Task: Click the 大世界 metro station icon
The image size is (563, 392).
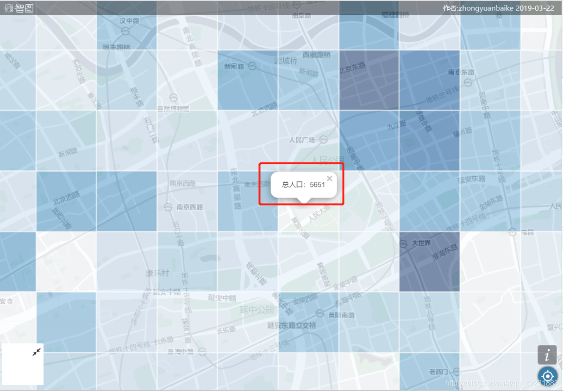Action: 404,243
